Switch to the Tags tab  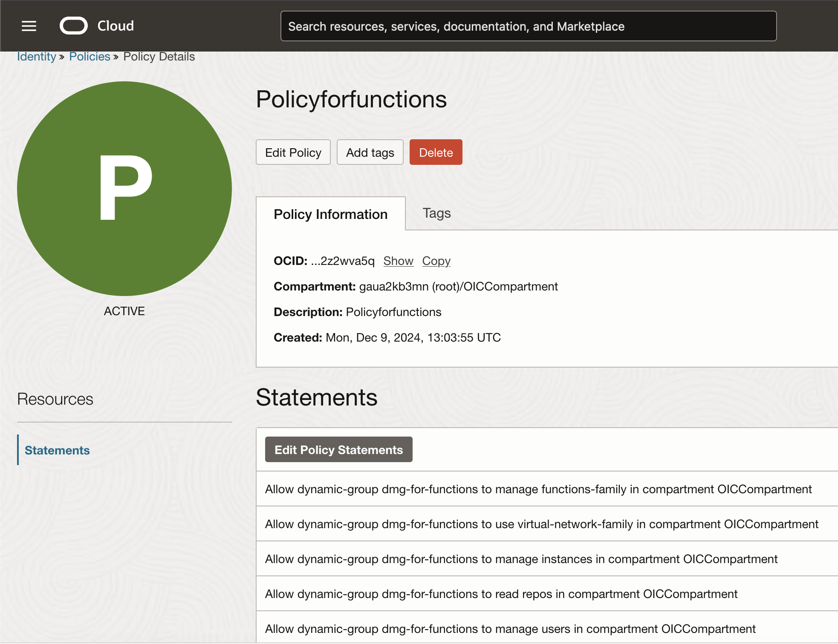436,213
